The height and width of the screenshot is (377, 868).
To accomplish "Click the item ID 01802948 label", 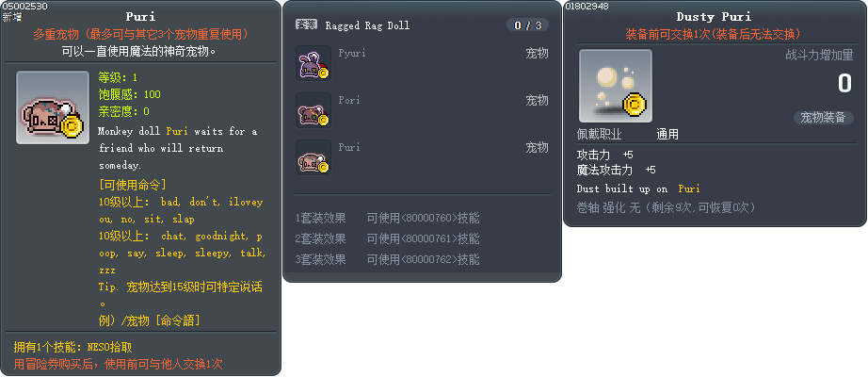I will [587, 6].
